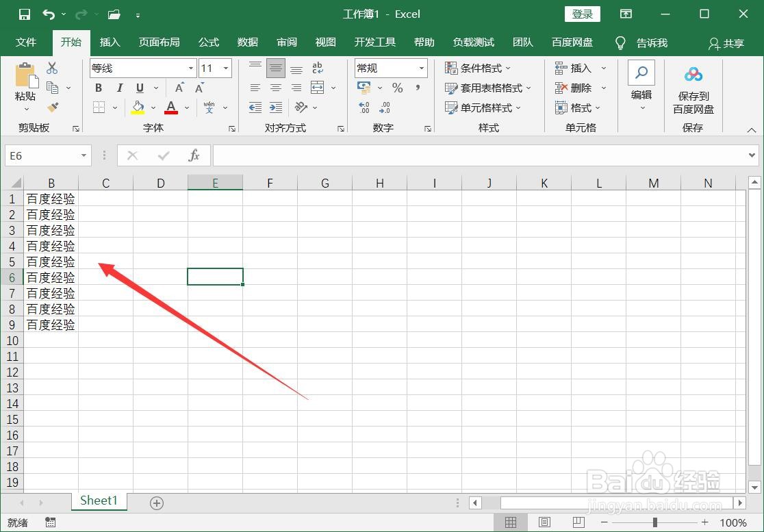Toggle Bold formatting
The width and height of the screenshot is (764, 532).
coord(99,88)
